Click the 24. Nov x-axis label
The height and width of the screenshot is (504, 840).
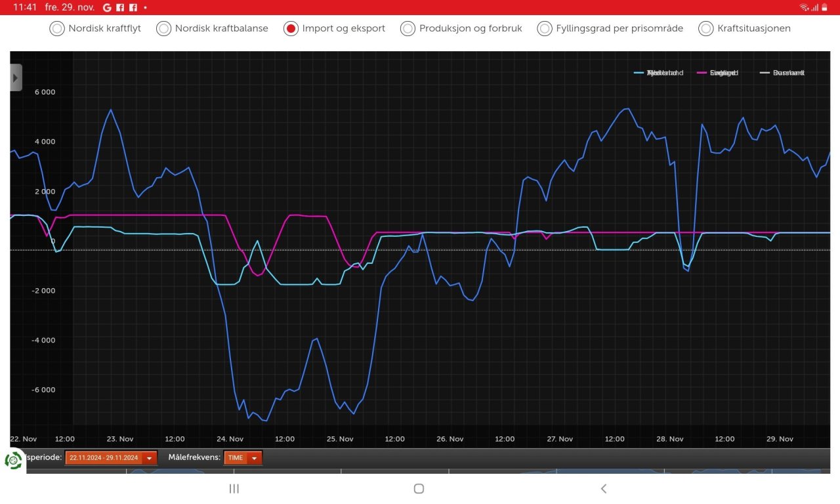(230, 439)
